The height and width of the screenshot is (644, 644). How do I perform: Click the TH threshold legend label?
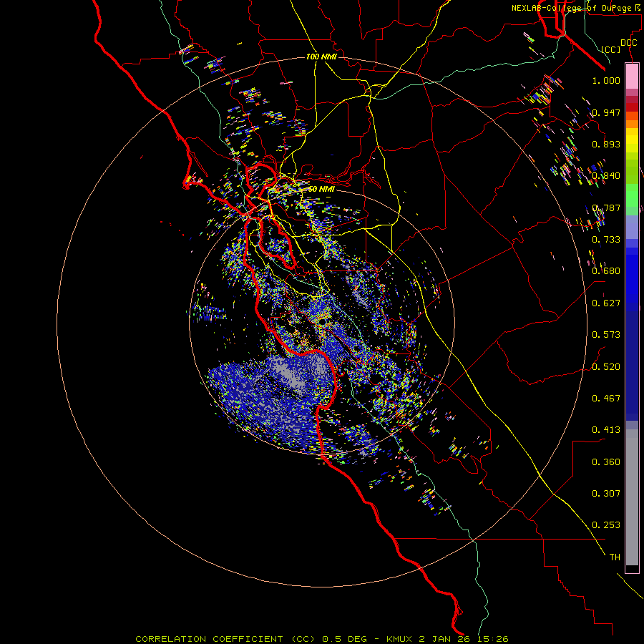coord(615,557)
